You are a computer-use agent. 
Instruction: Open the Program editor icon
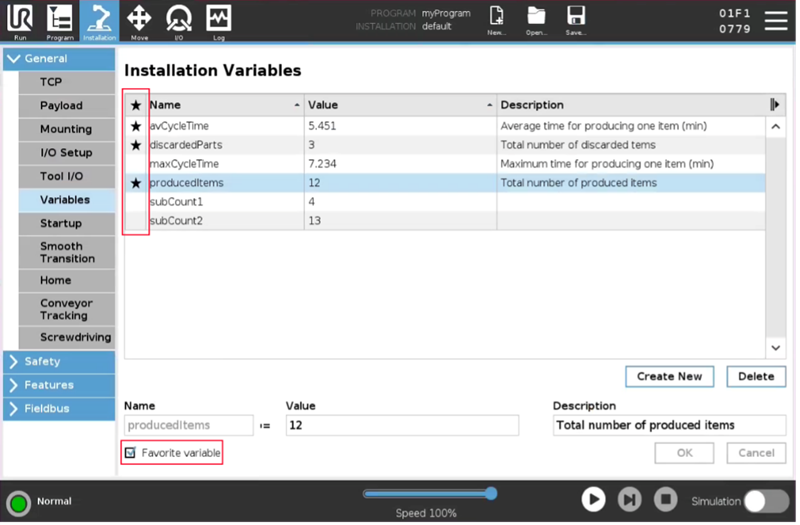point(60,20)
